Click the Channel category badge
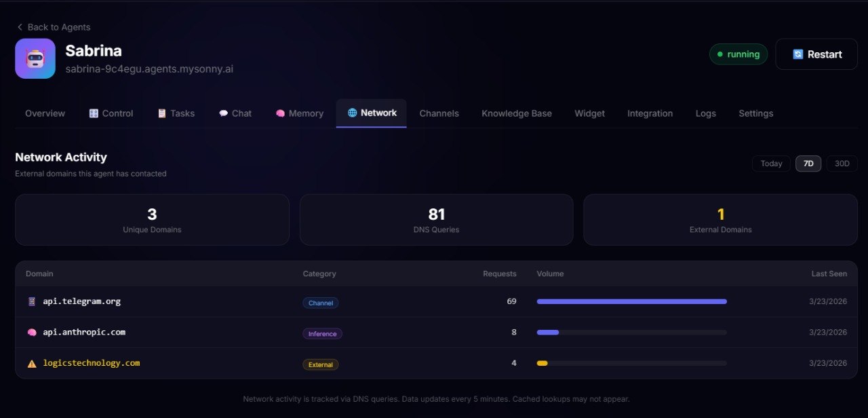 (321, 303)
